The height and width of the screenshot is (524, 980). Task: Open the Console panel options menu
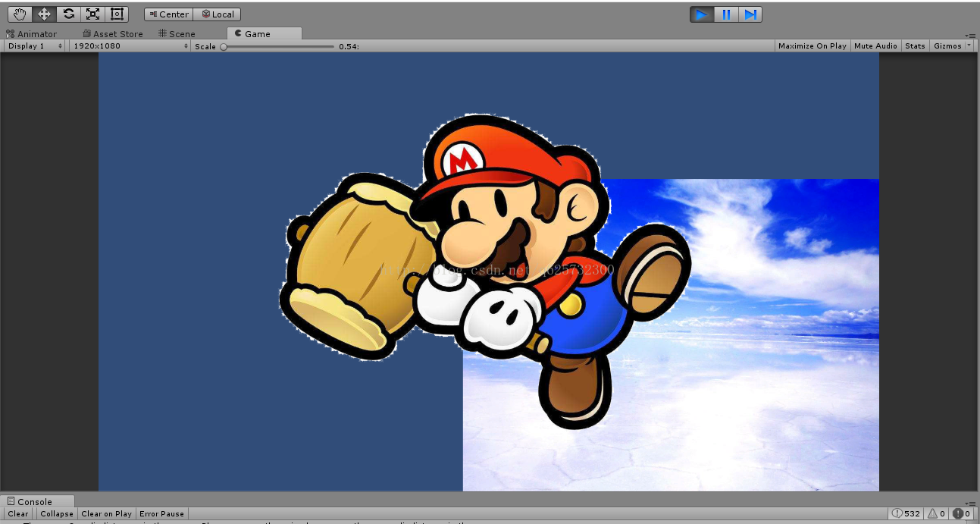click(971, 502)
